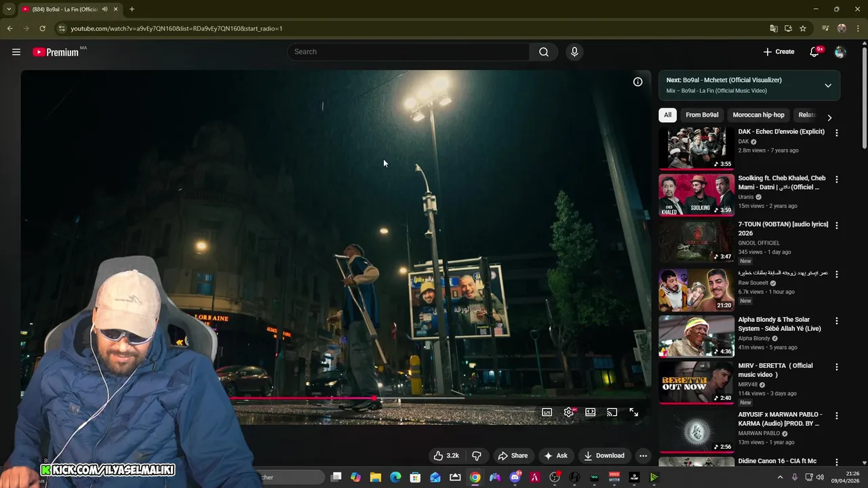Click the Create button
This screenshot has height=488, width=868.
click(x=778, y=52)
